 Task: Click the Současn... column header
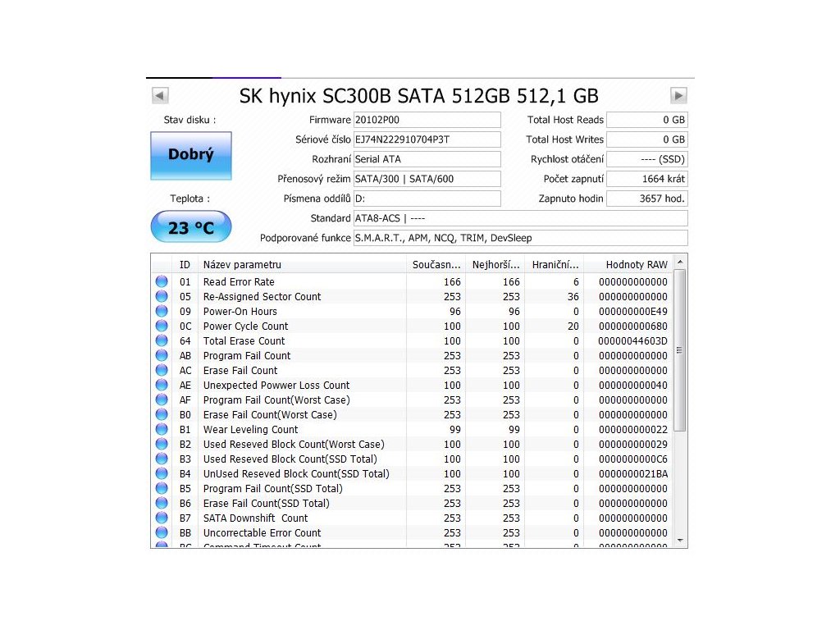[436, 265]
